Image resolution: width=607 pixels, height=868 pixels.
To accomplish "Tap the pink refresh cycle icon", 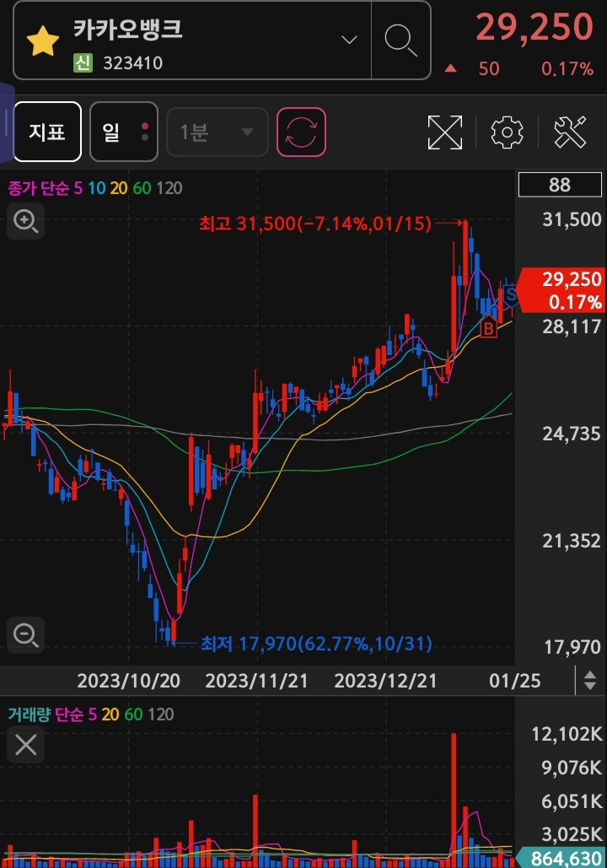I will tap(301, 132).
